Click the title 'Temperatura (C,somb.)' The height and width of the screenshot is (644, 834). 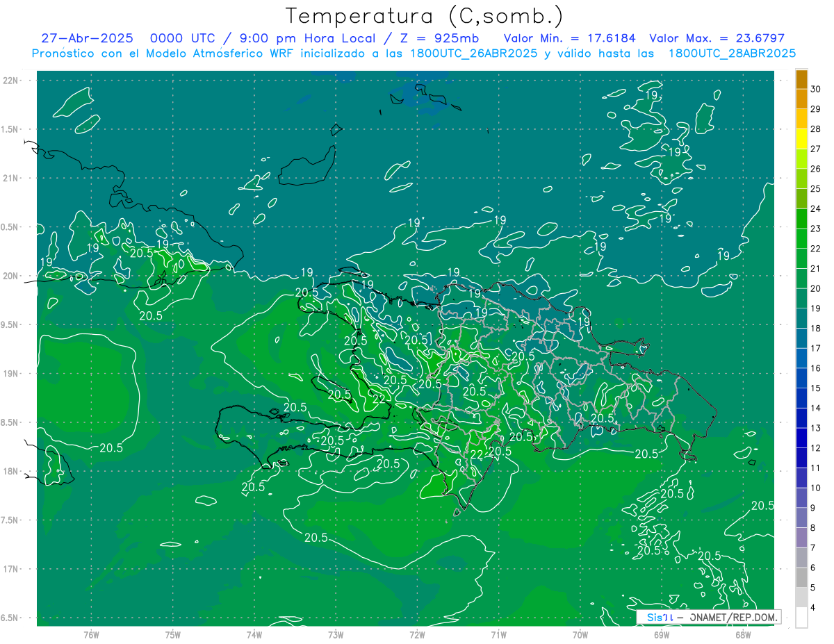(425, 16)
